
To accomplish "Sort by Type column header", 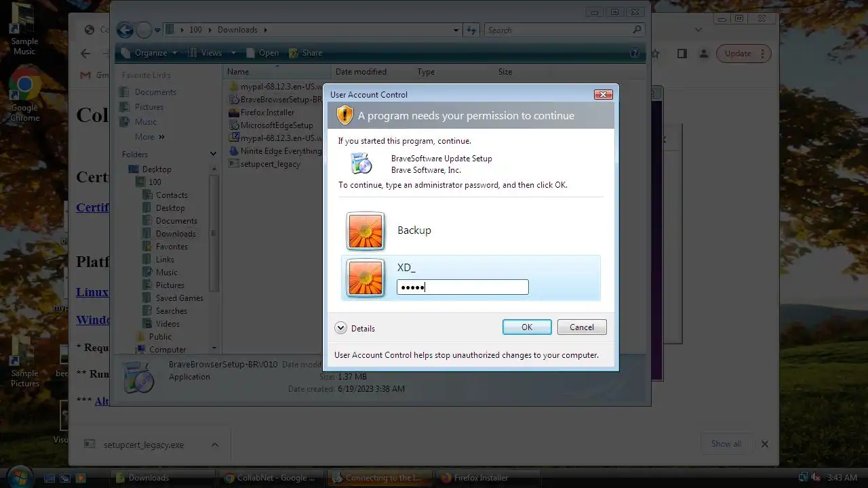I will click(454, 72).
